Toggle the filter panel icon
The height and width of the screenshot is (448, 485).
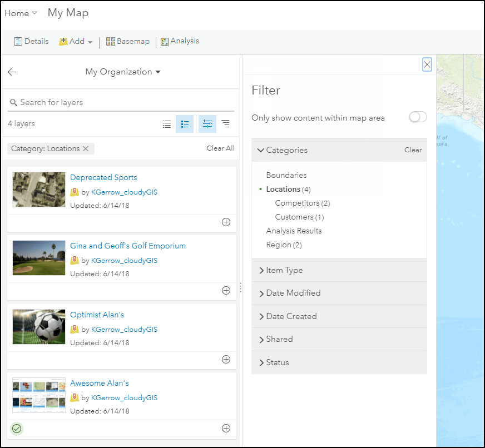click(x=207, y=124)
